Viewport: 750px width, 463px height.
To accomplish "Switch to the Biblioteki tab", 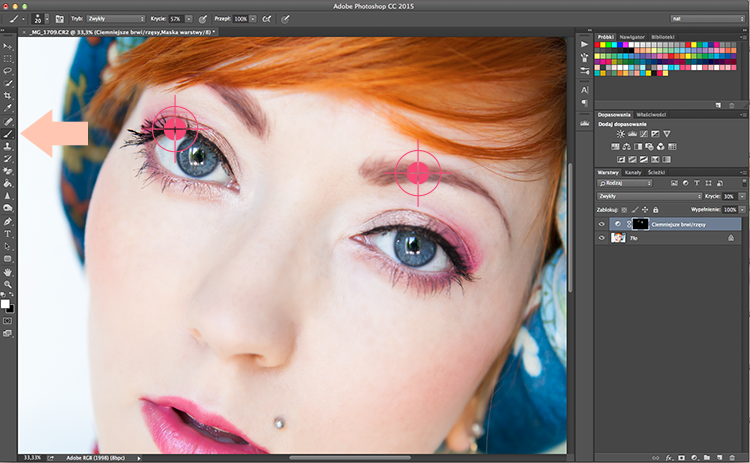I will pyautogui.click(x=662, y=37).
